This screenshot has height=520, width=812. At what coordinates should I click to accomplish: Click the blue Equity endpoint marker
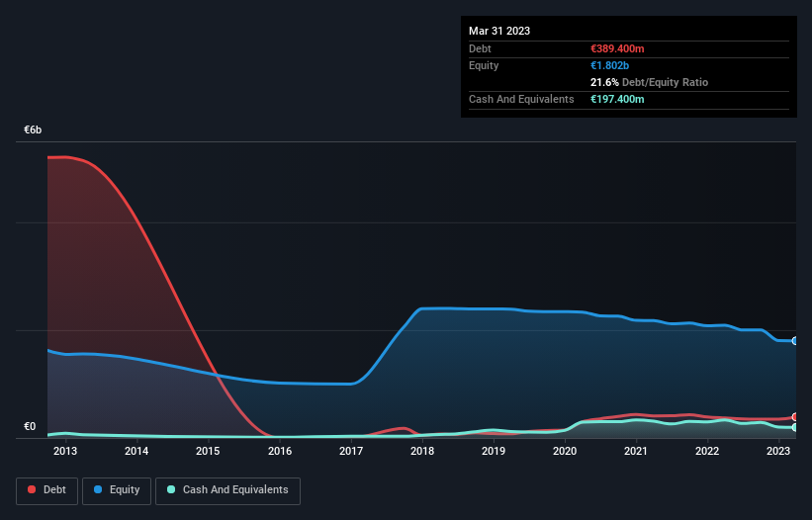tap(795, 341)
